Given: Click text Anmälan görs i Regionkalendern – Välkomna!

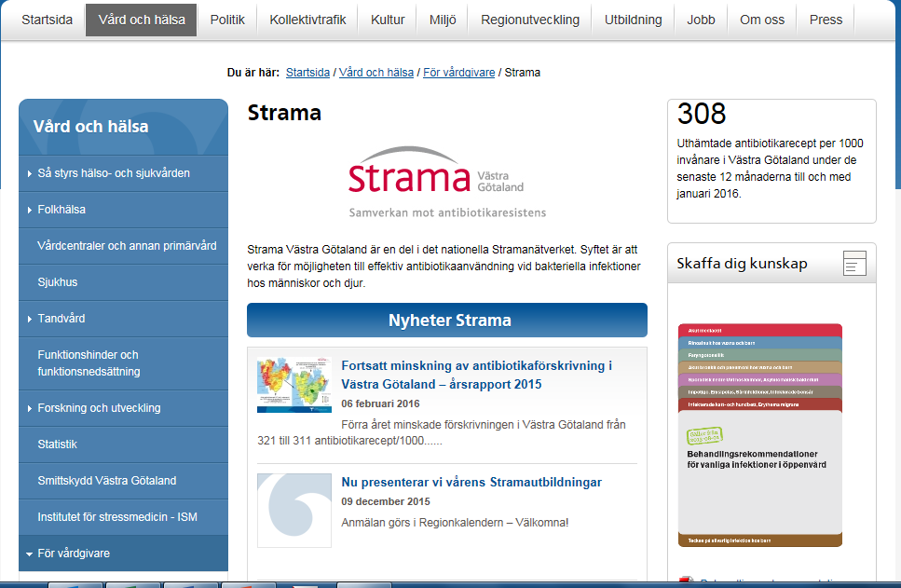Looking at the screenshot, I should 455,523.
